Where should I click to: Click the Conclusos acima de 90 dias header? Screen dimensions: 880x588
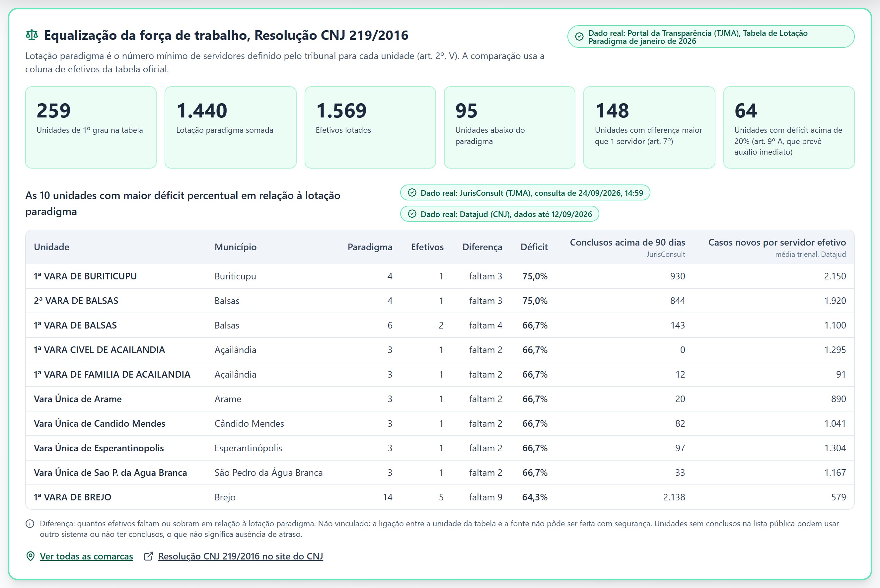tap(627, 243)
